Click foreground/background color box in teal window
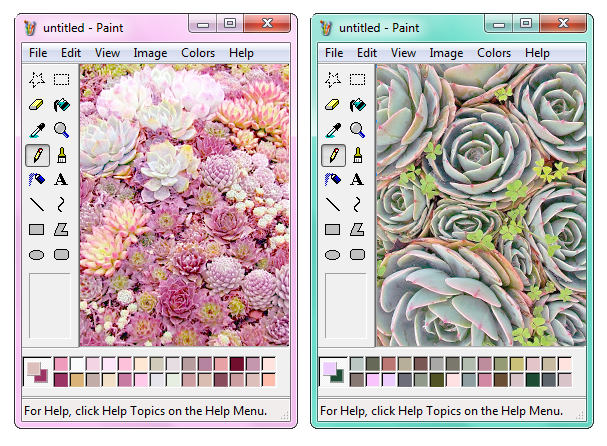This screenshot has height=446, width=607. tap(333, 372)
